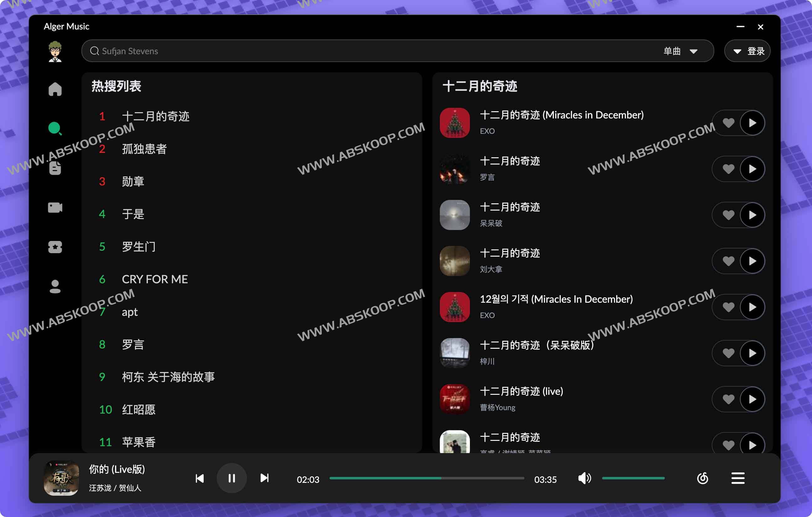Click the green search sidebar icon
The width and height of the screenshot is (812, 517).
point(55,128)
